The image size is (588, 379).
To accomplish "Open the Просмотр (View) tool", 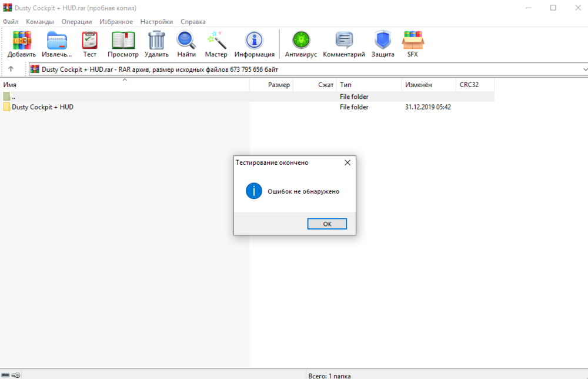I will tap(123, 40).
